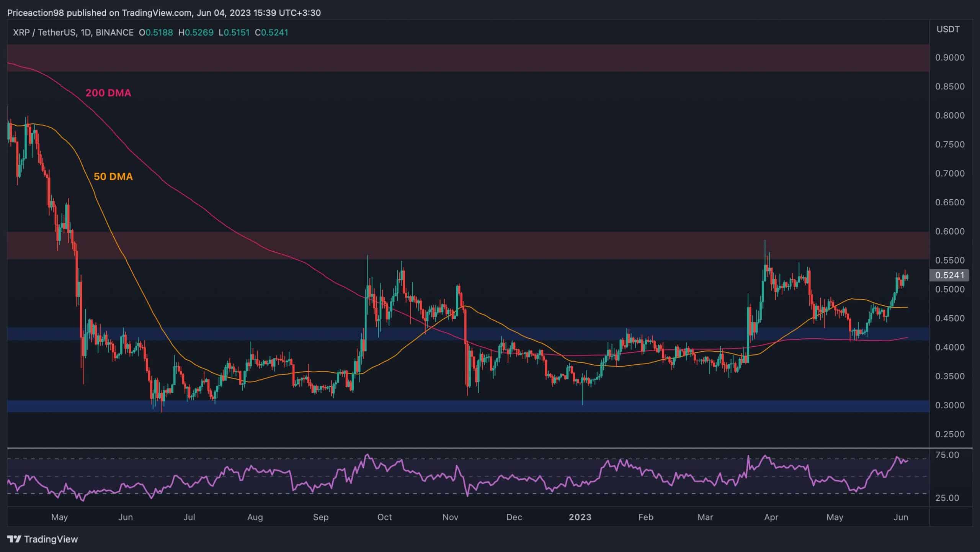Select the close value C0.5241
980x552 pixels.
point(273,33)
